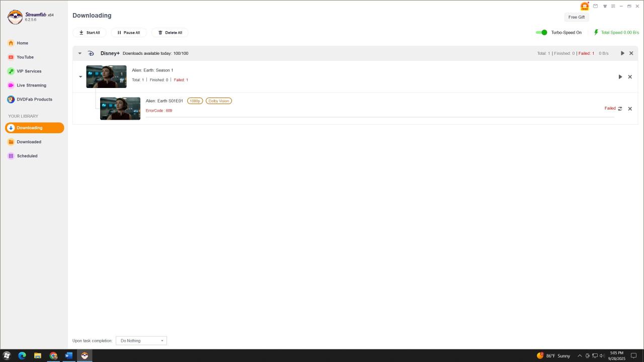Click the Alien: Earth: Season 1 title

(152, 70)
